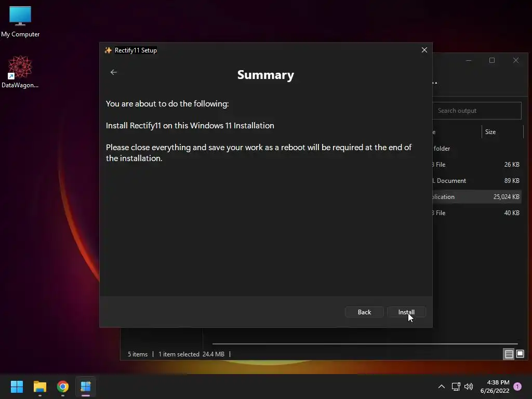Maximize the File Explorer window
Viewport: 532px width, 399px height.
tap(492, 60)
